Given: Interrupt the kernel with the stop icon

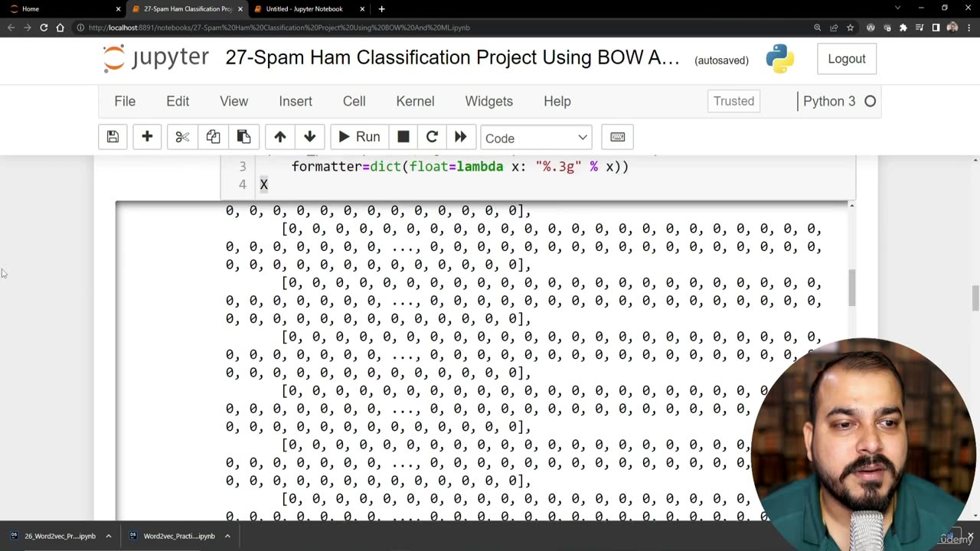Looking at the screenshot, I should coord(403,137).
